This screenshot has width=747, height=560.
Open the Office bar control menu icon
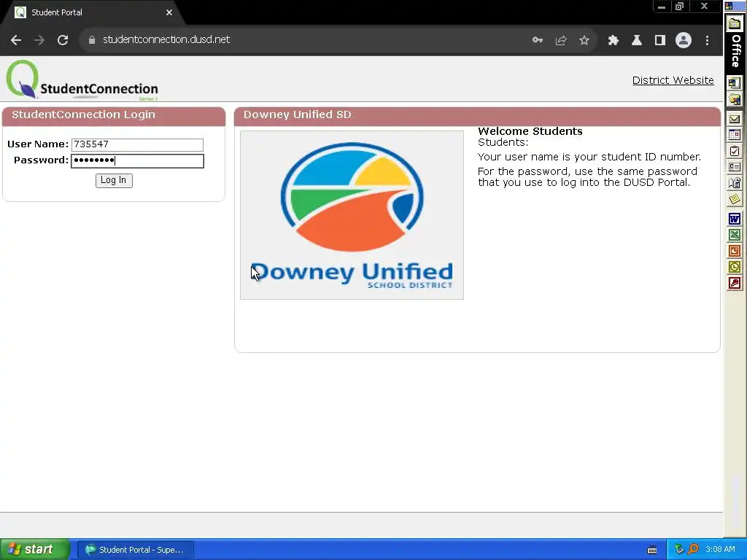pos(729,6)
